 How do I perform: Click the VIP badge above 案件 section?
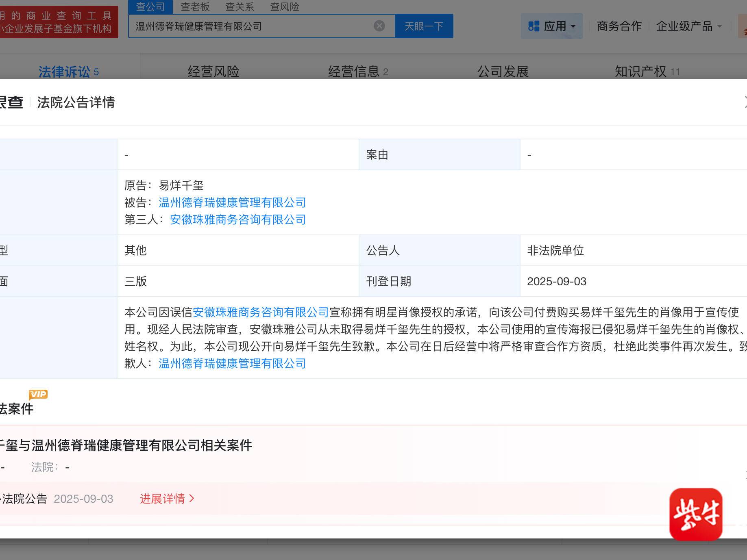[39, 394]
